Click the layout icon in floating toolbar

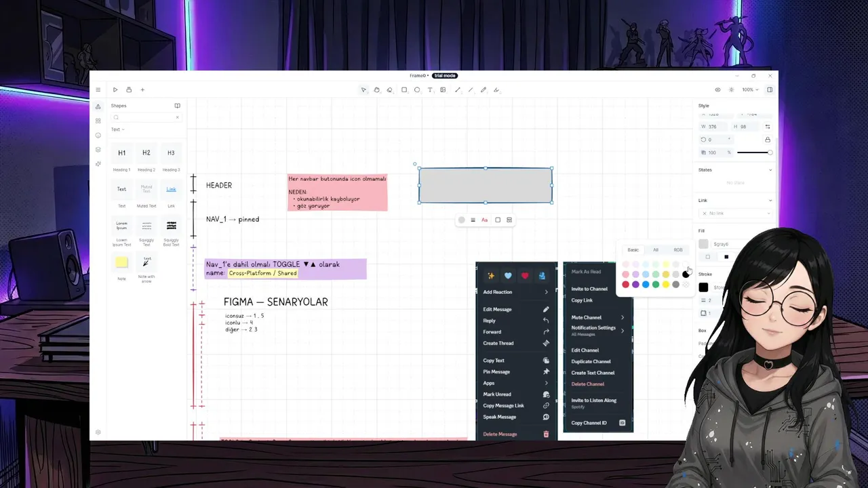pyautogui.click(x=509, y=220)
